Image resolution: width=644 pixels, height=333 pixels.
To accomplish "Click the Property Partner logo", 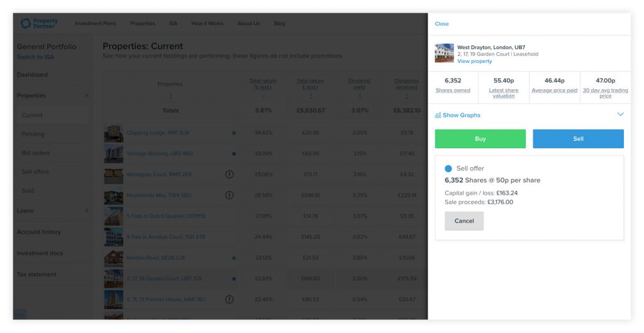I will 40,23.
